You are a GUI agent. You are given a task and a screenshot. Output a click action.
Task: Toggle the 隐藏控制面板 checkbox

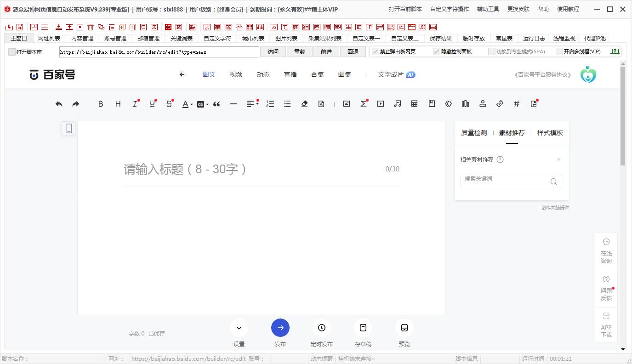click(x=437, y=51)
